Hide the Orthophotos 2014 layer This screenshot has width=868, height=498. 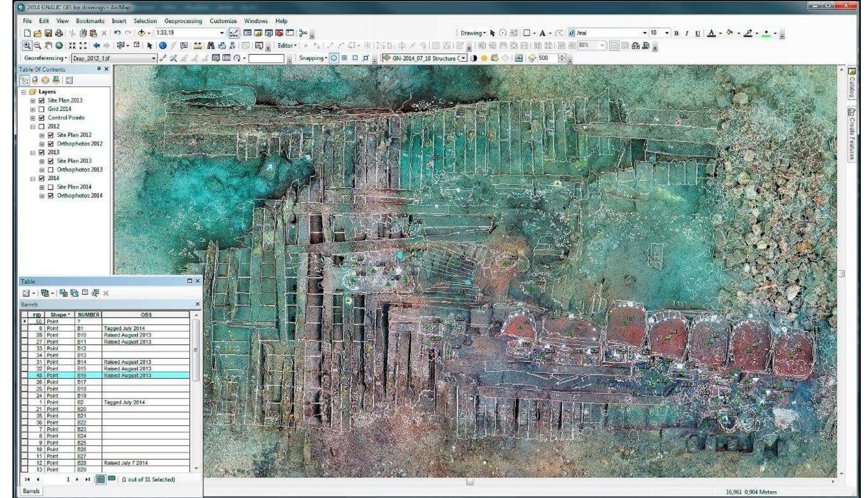point(50,196)
